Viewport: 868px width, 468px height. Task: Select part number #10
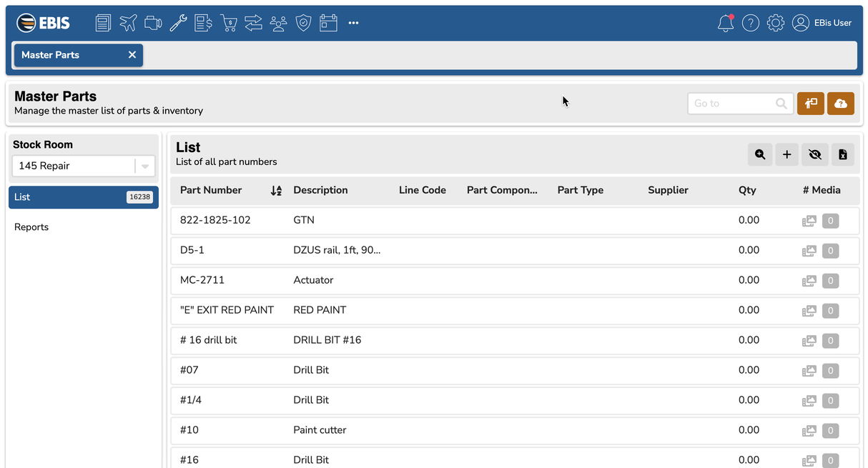click(x=189, y=430)
